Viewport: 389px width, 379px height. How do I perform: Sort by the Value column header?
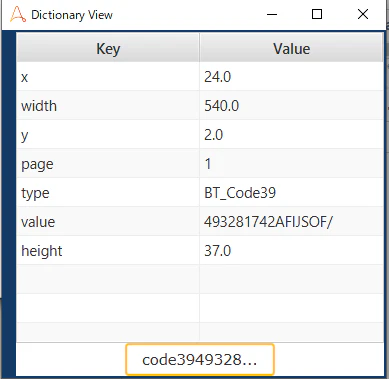tap(291, 48)
